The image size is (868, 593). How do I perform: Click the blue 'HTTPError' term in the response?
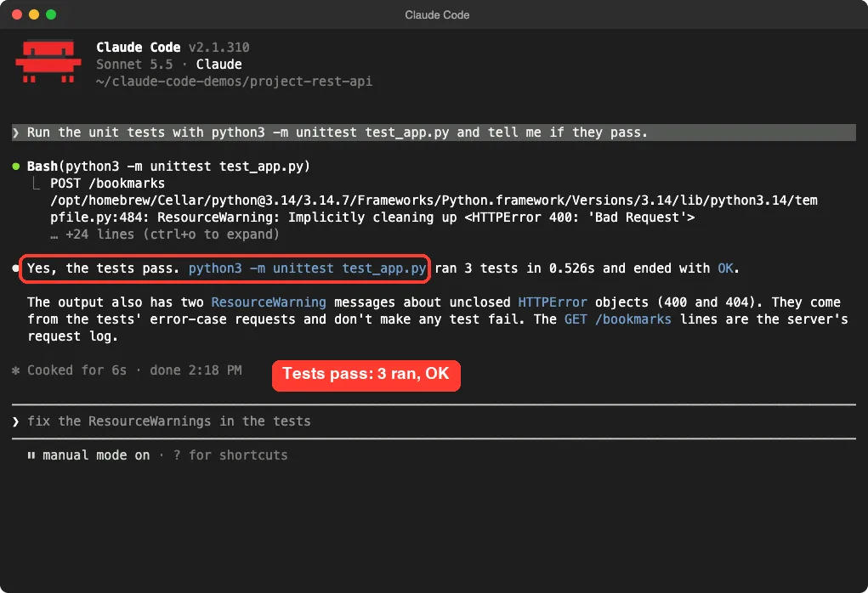[x=553, y=302]
